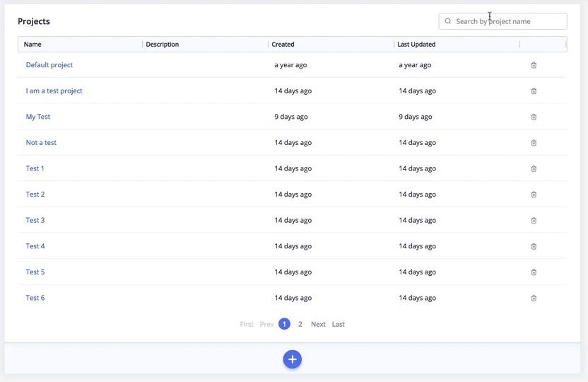Click trash icon beside Test 3
The height and width of the screenshot is (382, 588).
(534, 221)
